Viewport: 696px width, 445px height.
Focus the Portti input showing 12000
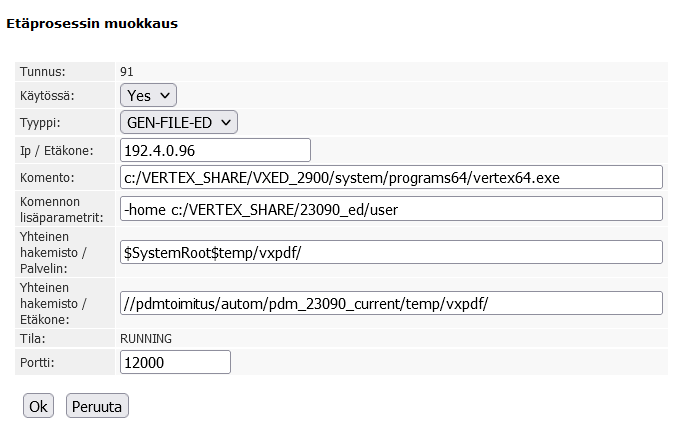click(175, 362)
